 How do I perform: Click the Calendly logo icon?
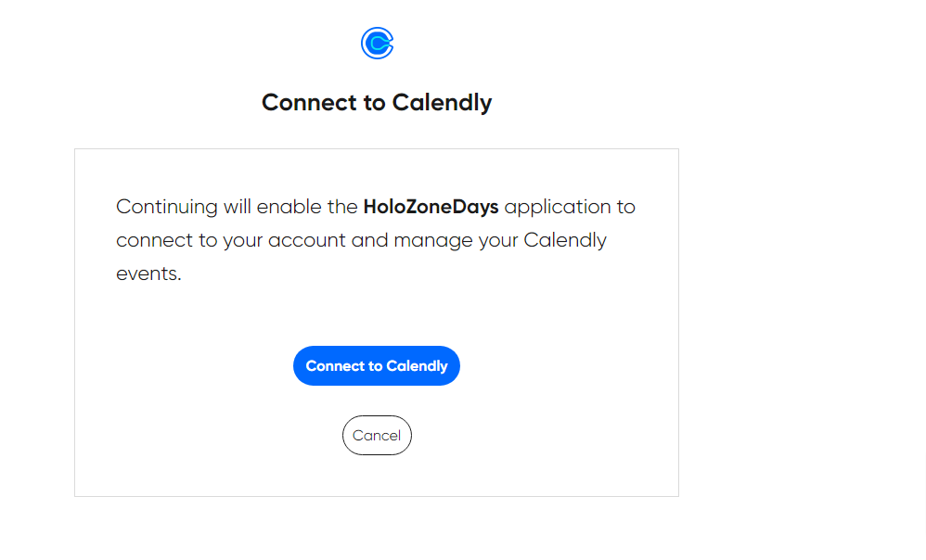377,43
